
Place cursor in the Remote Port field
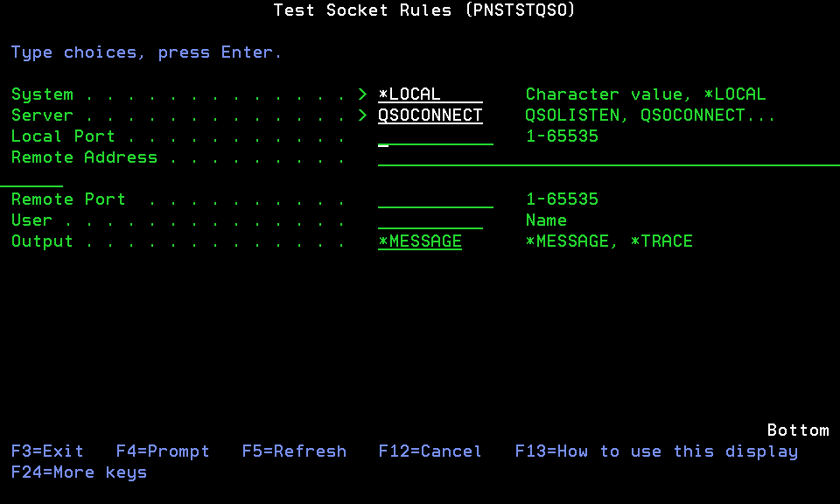click(x=435, y=199)
